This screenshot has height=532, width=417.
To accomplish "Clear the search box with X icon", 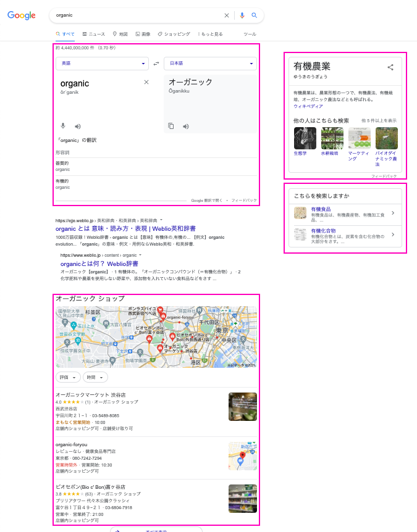I will click(x=227, y=15).
